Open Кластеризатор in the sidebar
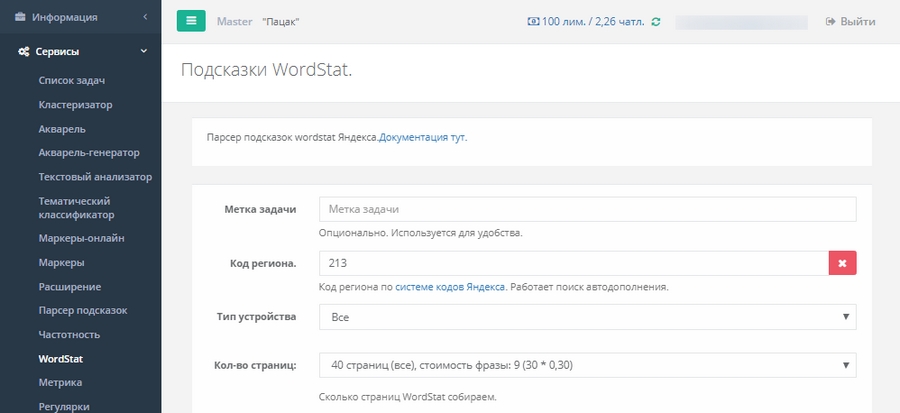Screen dimensions: 900x413 (75, 104)
